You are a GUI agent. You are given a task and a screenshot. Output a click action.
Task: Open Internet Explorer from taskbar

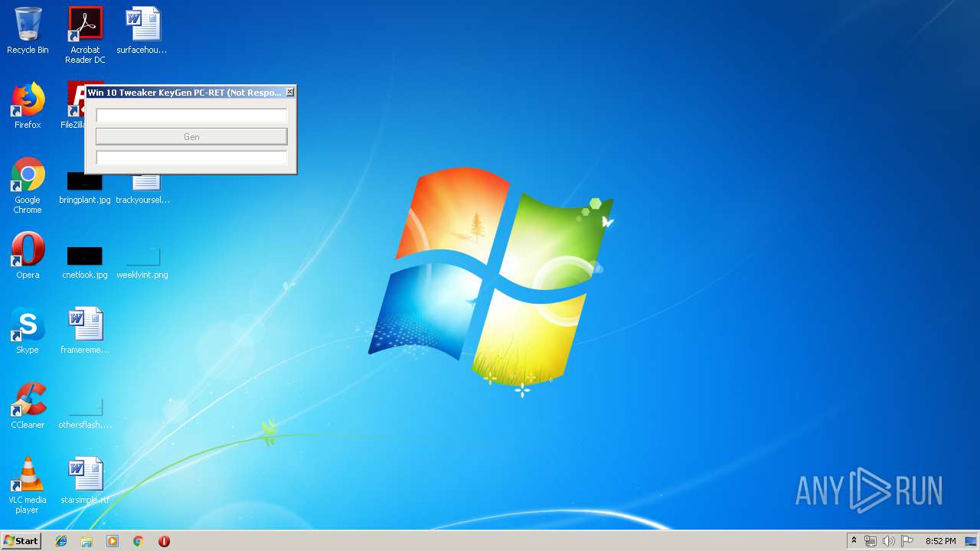click(61, 541)
